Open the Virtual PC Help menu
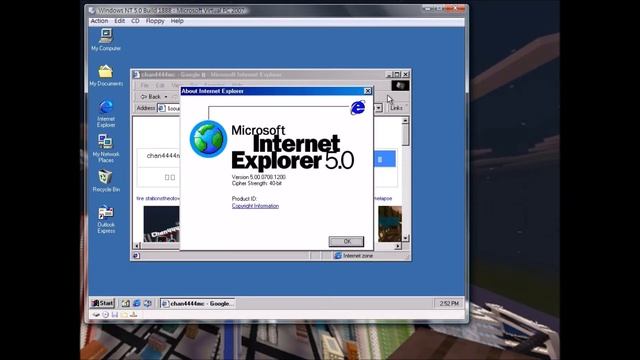The height and width of the screenshot is (360, 640). 177,21
